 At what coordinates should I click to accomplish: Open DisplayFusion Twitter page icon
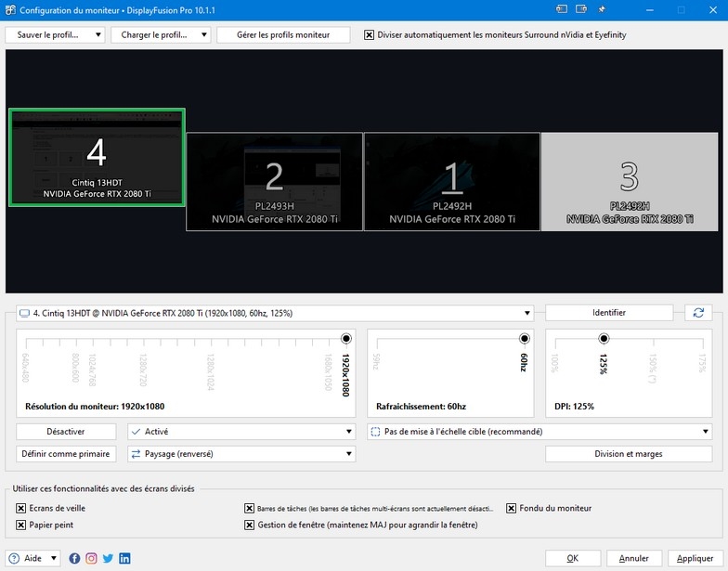[x=108, y=558]
